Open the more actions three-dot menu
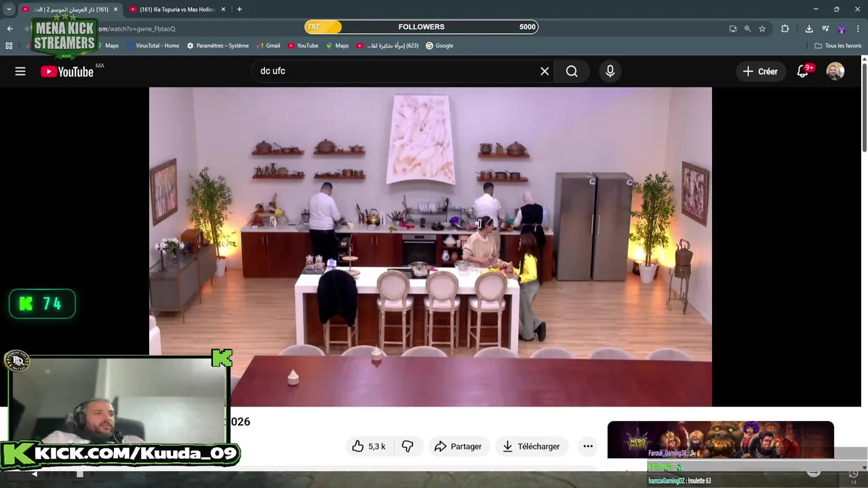Image resolution: width=868 pixels, height=488 pixels. click(x=588, y=446)
